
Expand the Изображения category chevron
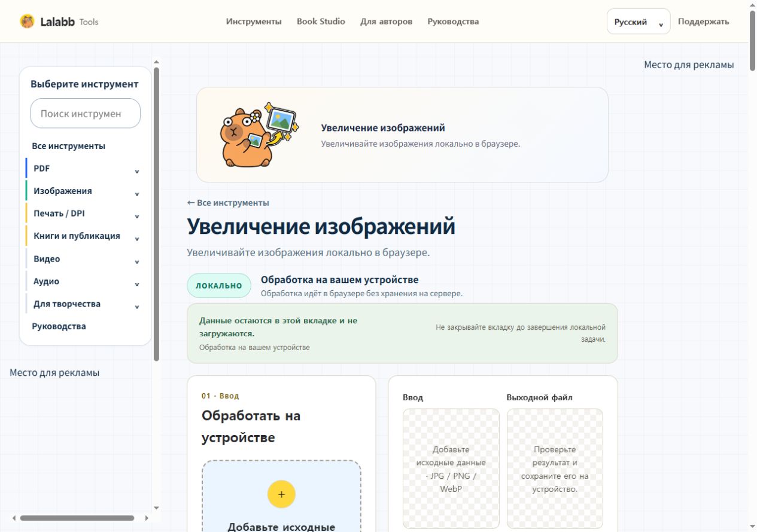136,194
